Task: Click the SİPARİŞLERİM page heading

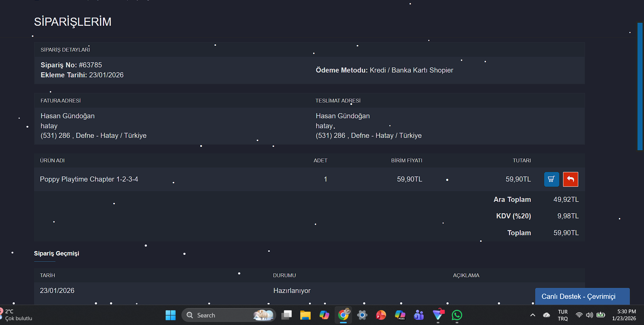Action: [x=73, y=22]
